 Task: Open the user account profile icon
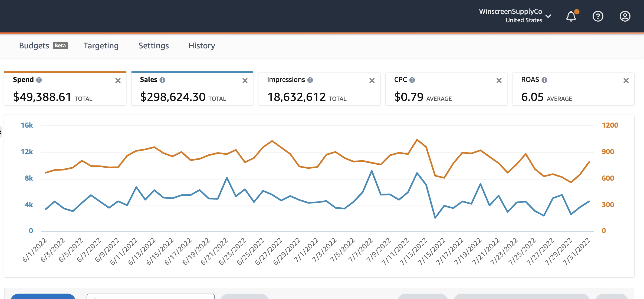click(625, 16)
